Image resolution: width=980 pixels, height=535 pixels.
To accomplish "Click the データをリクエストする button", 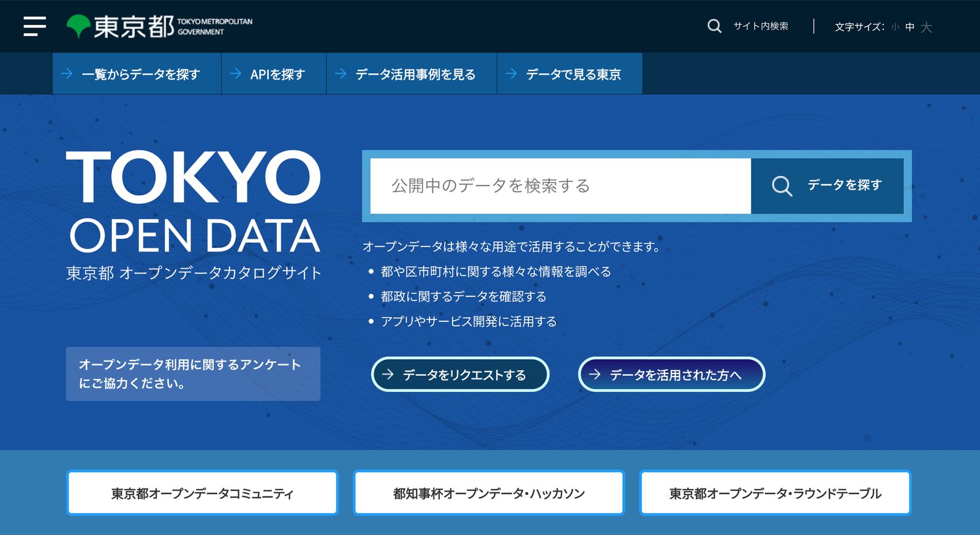I will coord(460,374).
